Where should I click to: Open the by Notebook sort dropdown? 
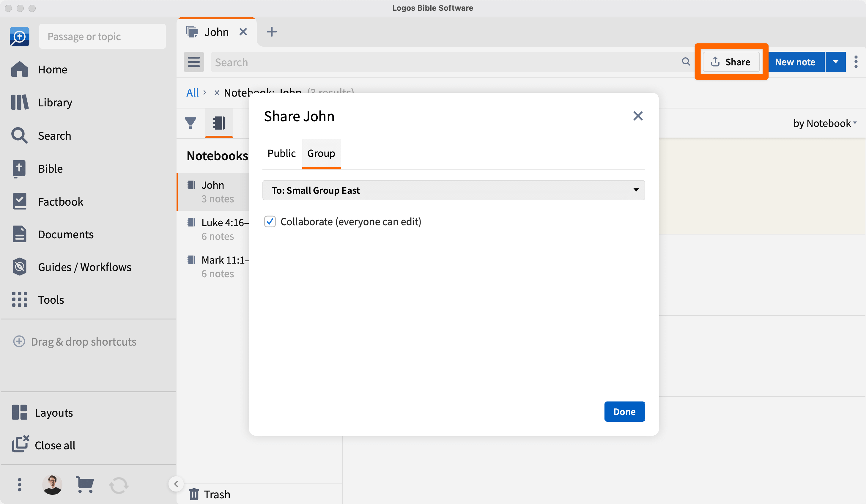click(x=825, y=123)
